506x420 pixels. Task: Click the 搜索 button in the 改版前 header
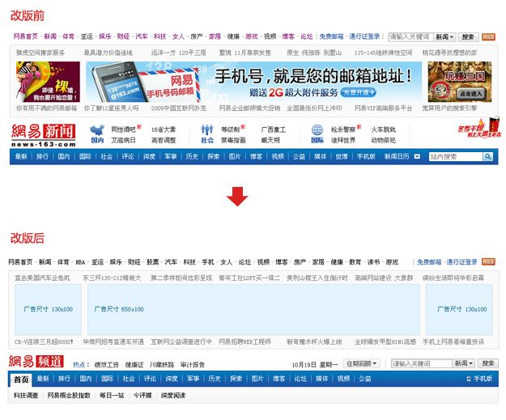coord(468,37)
